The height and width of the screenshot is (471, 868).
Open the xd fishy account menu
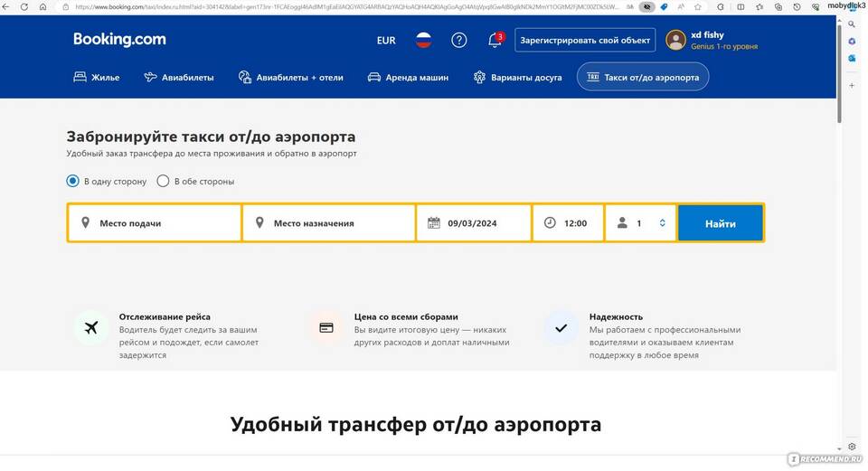712,40
